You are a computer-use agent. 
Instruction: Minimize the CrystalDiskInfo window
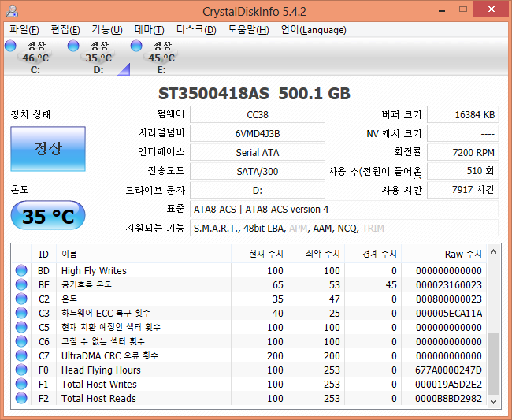click(x=442, y=10)
